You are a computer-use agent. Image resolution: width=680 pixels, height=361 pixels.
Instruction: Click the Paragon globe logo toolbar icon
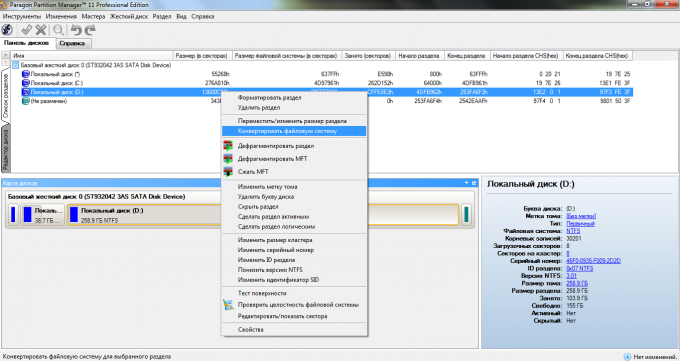point(7,30)
